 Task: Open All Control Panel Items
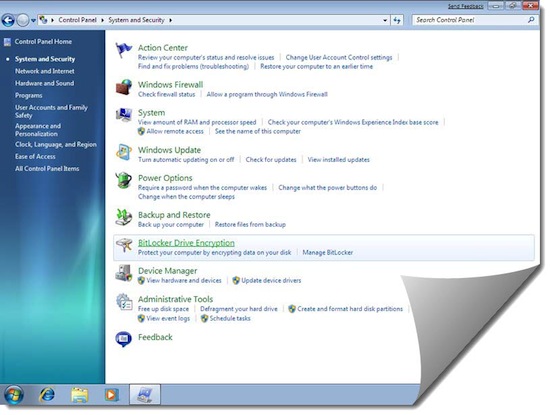(x=47, y=169)
